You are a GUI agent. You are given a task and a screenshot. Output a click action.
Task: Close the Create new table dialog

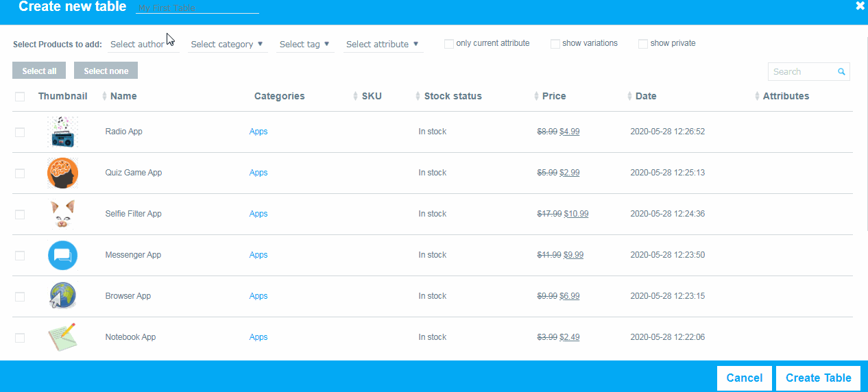[x=860, y=5]
